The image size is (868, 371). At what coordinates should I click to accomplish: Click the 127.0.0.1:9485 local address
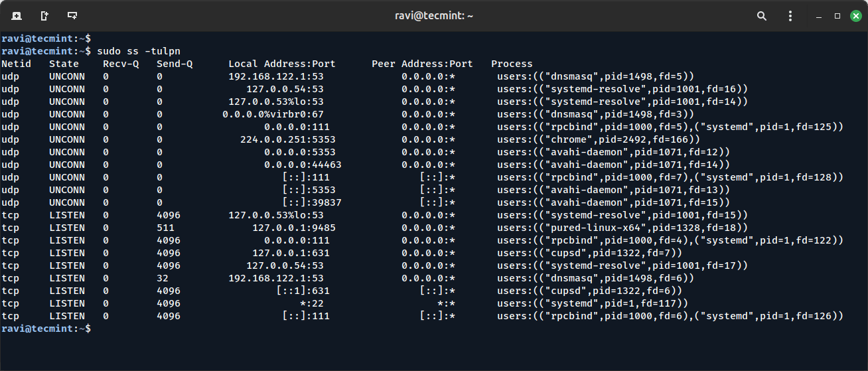[x=287, y=228]
